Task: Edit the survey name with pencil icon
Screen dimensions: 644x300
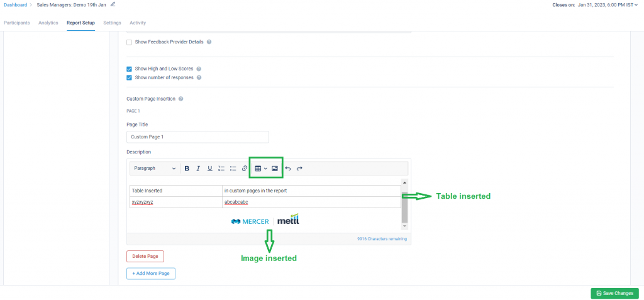Action: coord(113,4)
